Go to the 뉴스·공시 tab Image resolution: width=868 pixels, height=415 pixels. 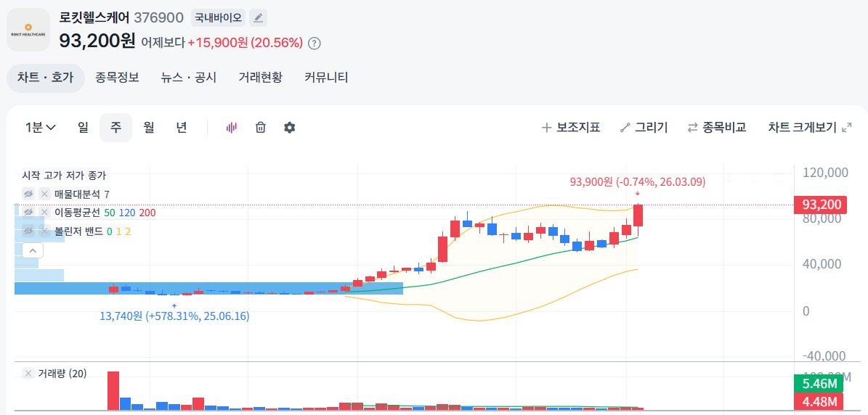pyautogui.click(x=189, y=78)
